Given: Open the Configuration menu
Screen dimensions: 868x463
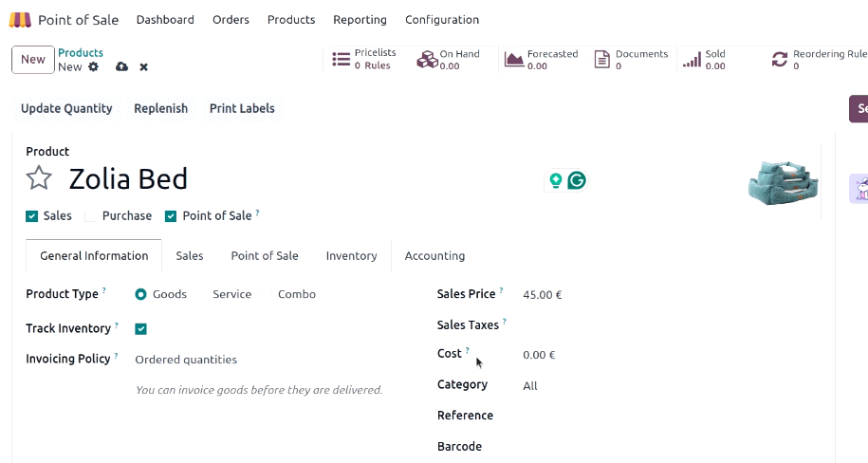Looking at the screenshot, I should tap(442, 20).
